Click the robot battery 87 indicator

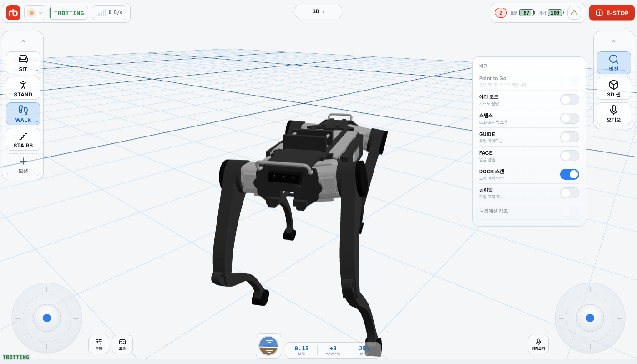[x=526, y=13]
